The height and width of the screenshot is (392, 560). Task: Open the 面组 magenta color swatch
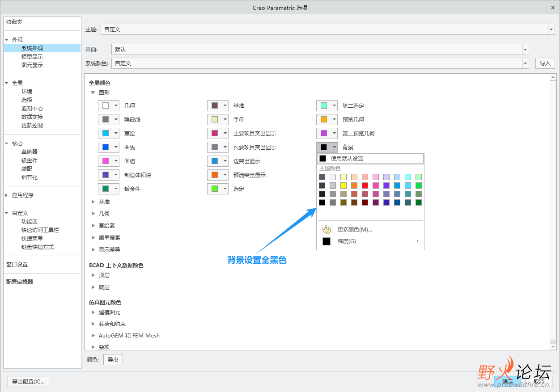click(x=109, y=161)
